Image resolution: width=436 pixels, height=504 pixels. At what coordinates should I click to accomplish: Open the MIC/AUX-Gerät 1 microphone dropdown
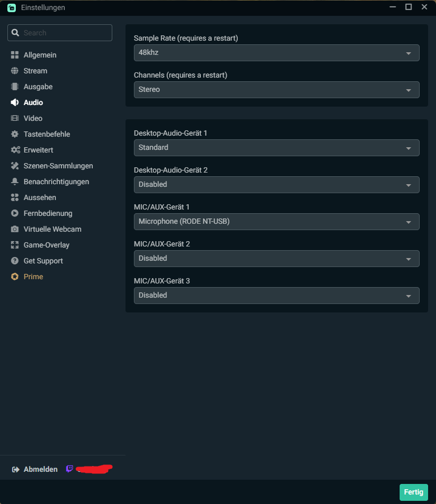(x=276, y=222)
